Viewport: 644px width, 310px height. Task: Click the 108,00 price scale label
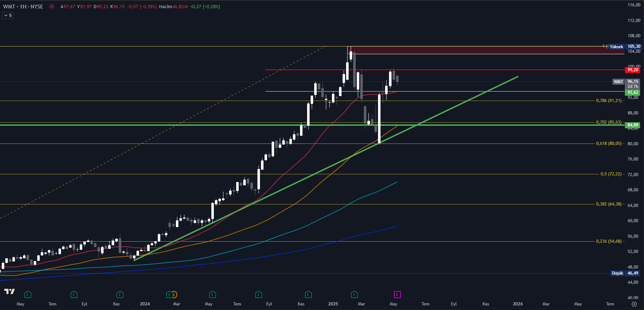tap(634, 36)
